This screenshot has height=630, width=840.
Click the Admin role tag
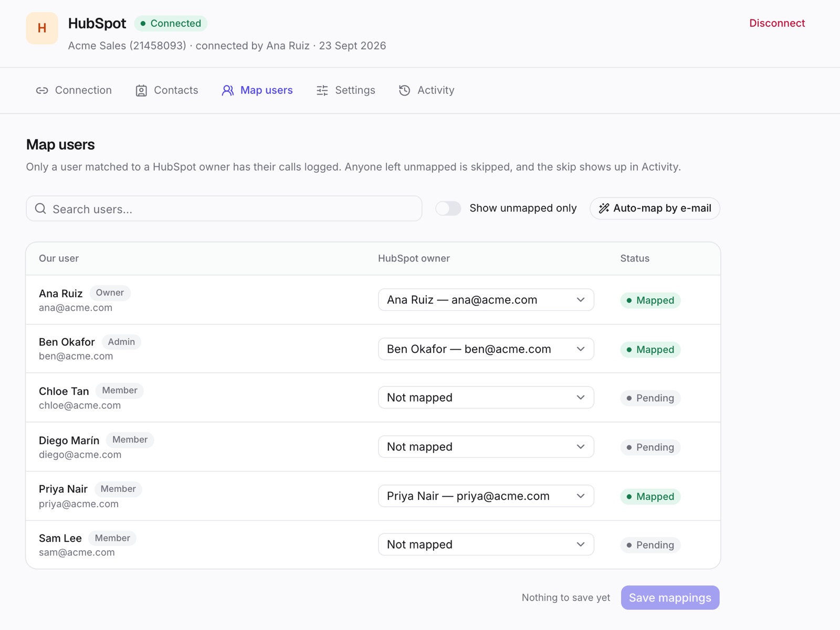[122, 342]
